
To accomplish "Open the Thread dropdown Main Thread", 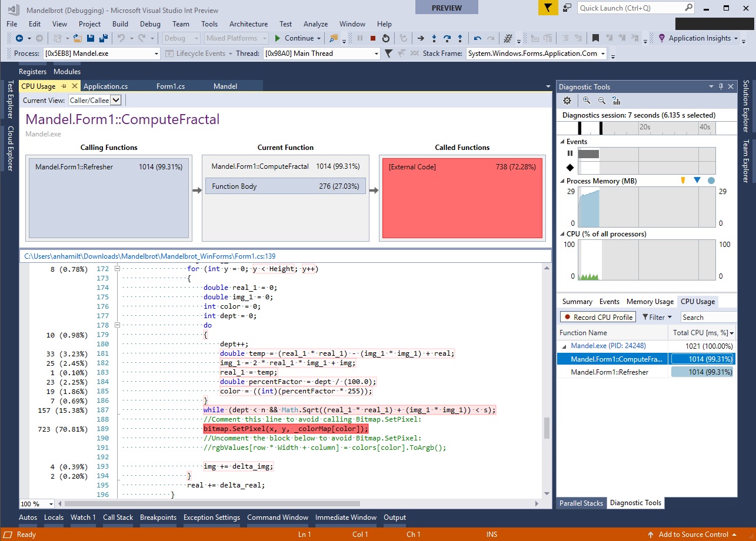I will (x=322, y=54).
